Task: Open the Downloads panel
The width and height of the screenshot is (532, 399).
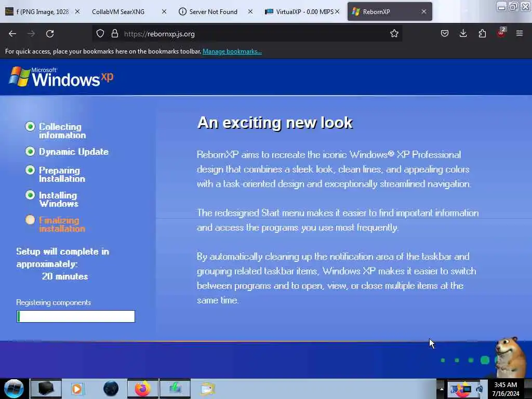Action: (463, 34)
